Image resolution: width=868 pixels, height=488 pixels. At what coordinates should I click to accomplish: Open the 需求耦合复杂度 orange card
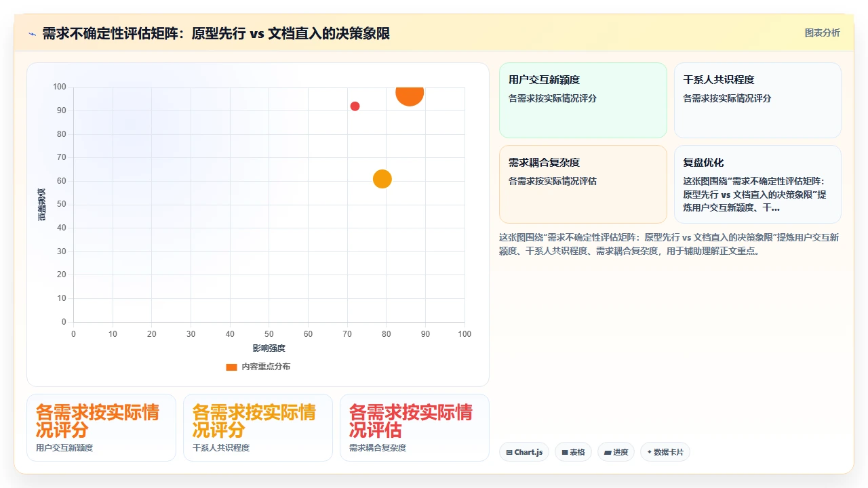(x=583, y=184)
